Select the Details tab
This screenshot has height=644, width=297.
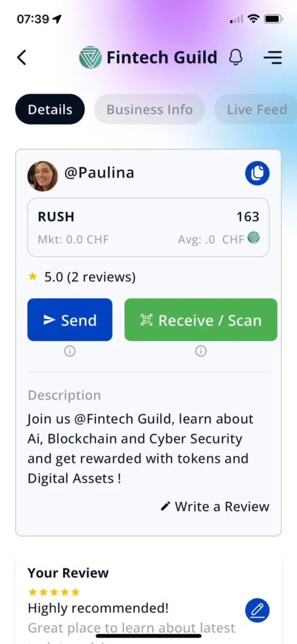50,109
